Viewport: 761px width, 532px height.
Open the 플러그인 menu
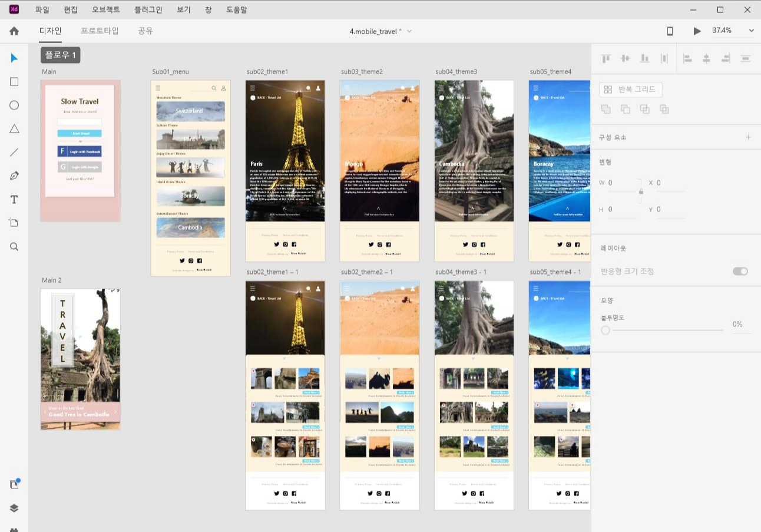tap(148, 9)
